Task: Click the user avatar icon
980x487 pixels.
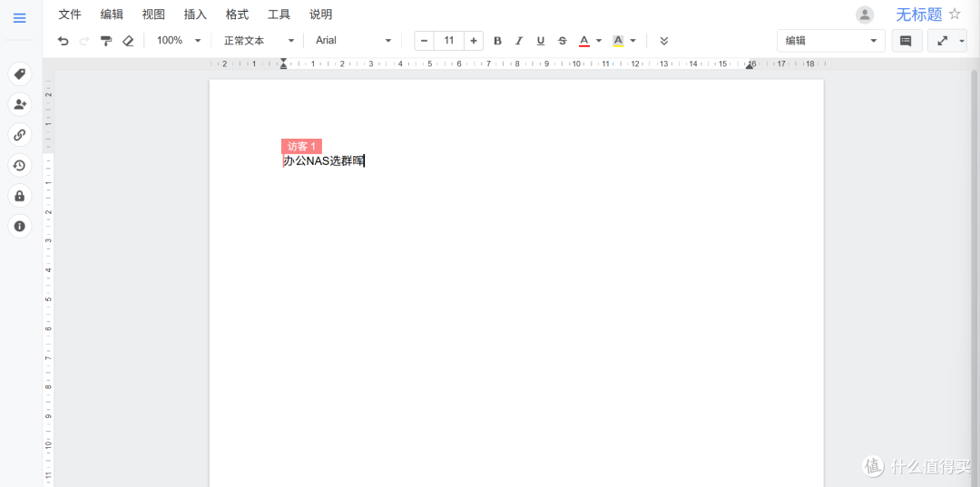Action: [x=865, y=15]
